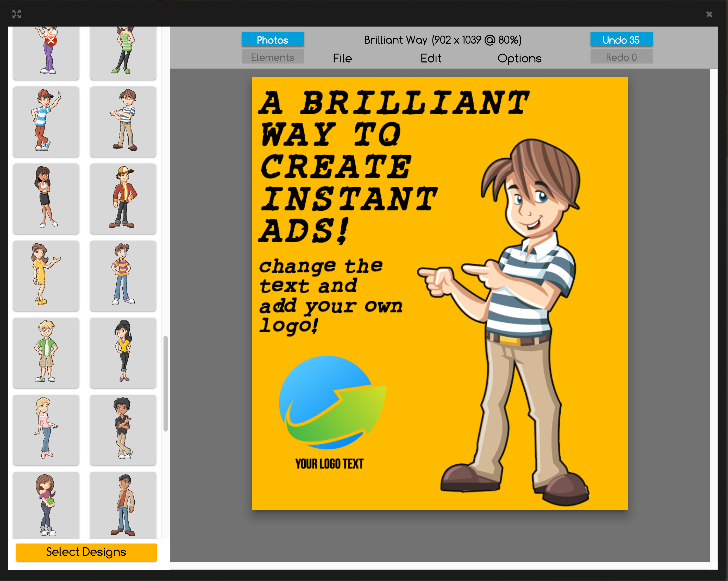
Task: Click the fullscreen expand icon
Action: (16, 14)
